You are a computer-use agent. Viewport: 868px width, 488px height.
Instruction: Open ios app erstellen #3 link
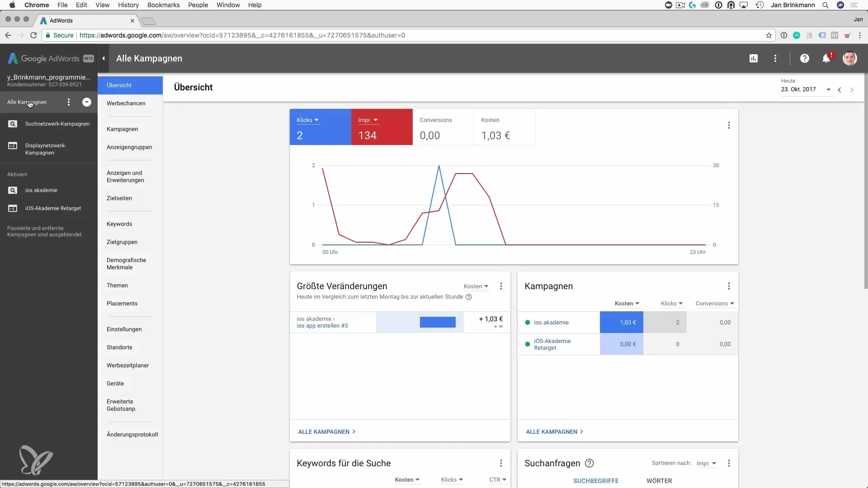[x=322, y=326]
